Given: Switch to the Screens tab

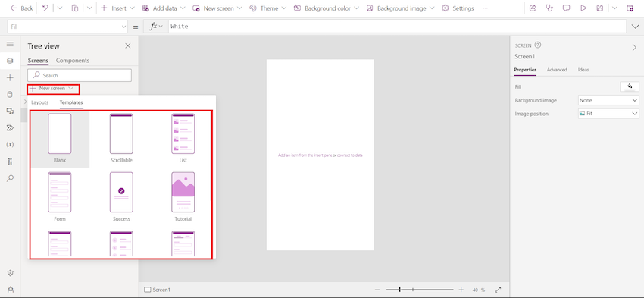Looking at the screenshot, I should coord(38,61).
